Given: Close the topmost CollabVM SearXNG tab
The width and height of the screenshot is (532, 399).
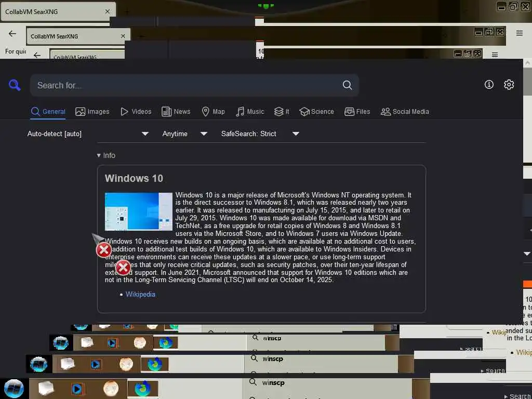Looking at the screenshot, I should 108,11.
